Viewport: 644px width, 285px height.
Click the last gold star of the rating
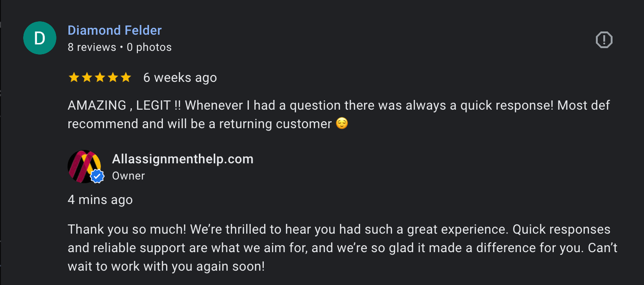tap(126, 77)
